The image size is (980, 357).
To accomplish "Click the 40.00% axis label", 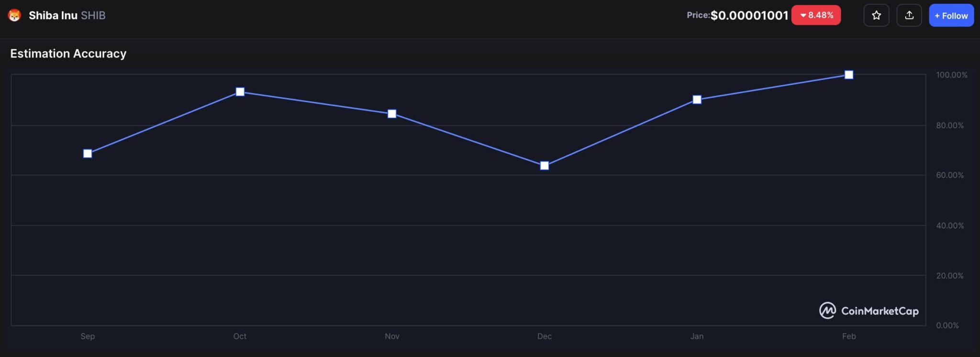I will point(950,225).
